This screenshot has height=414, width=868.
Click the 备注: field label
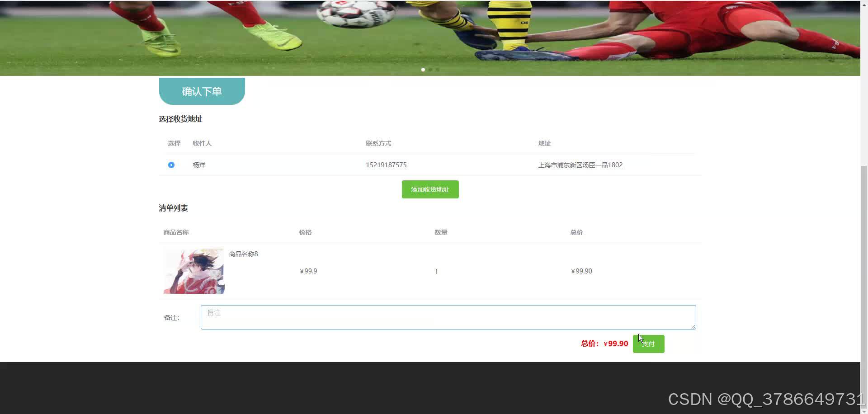[x=172, y=318]
